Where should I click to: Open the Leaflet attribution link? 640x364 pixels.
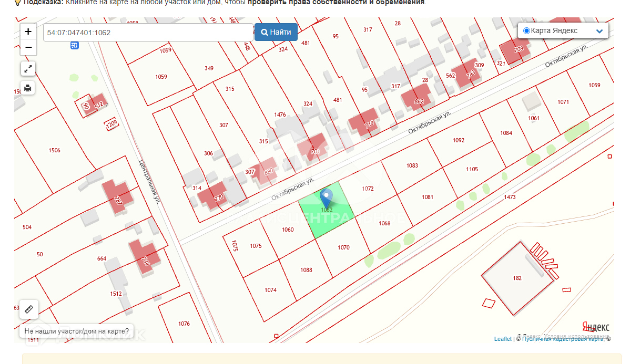[x=502, y=339]
